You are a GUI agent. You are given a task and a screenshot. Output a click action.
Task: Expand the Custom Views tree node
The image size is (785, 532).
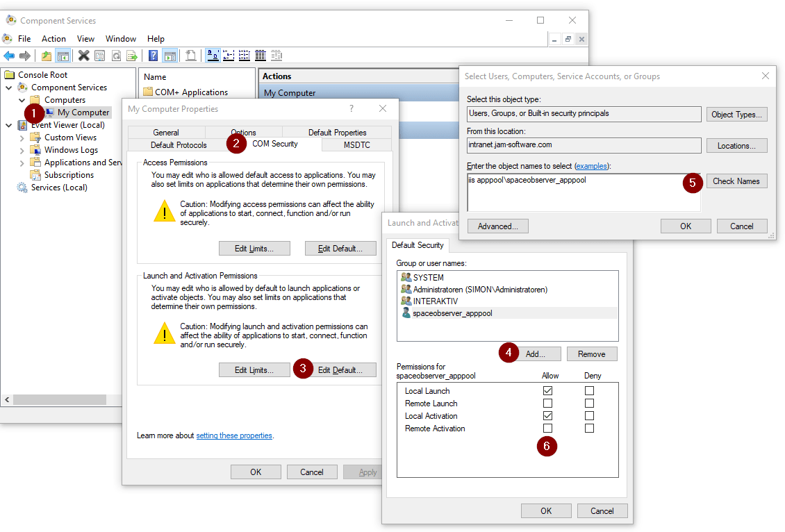click(22, 137)
